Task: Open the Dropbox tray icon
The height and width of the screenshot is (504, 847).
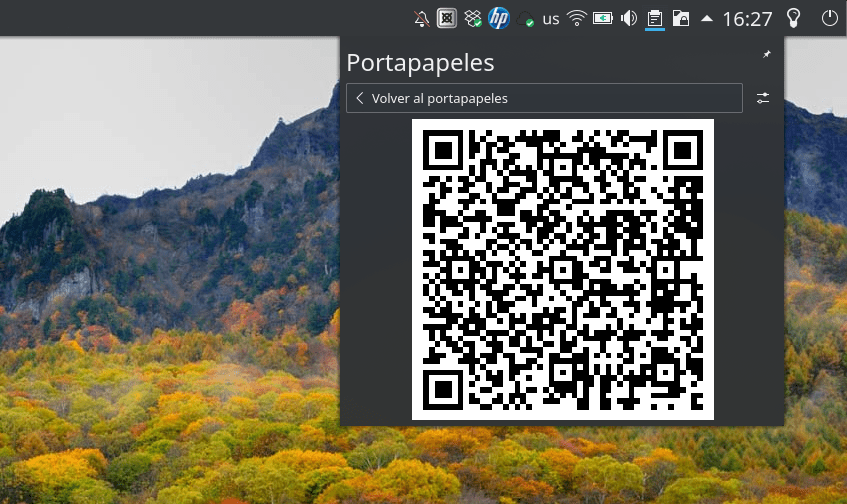Action: point(473,19)
